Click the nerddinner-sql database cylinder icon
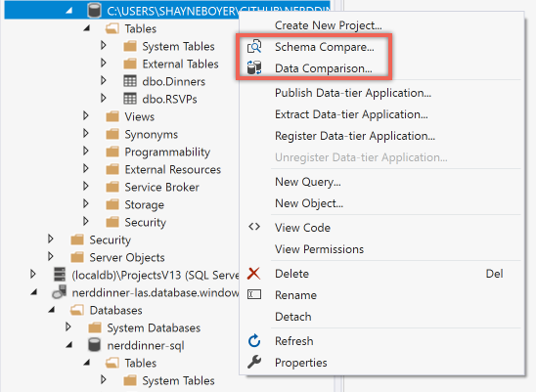Viewport: 536px width, 392px height. tap(94, 345)
